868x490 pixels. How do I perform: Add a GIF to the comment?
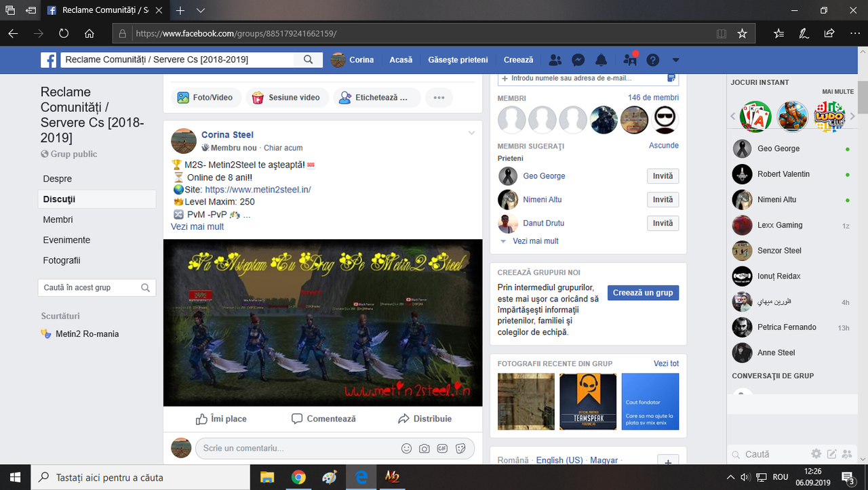(442, 448)
